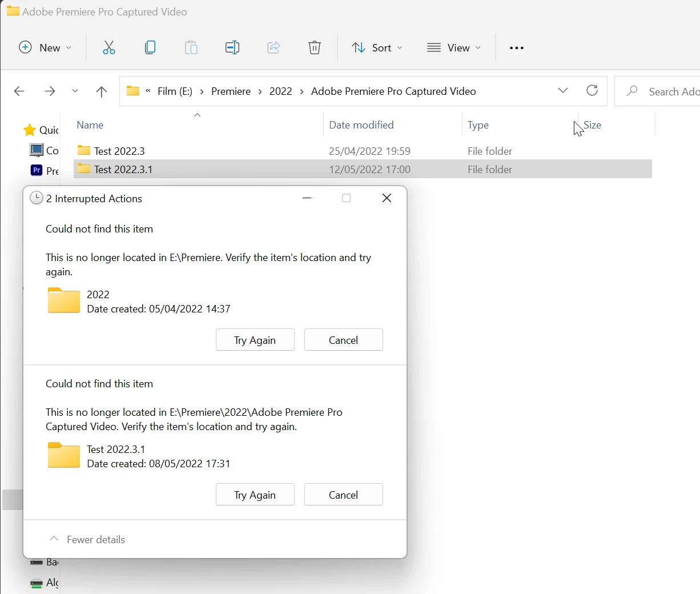
Task: Click the 2022 folder icon in dialog
Action: (x=64, y=300)
